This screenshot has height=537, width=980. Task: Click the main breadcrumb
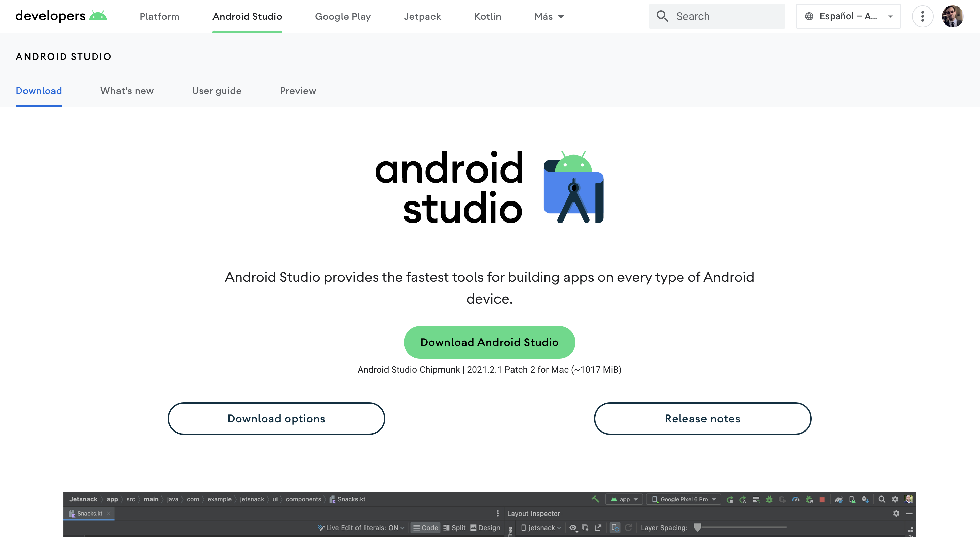151,499
